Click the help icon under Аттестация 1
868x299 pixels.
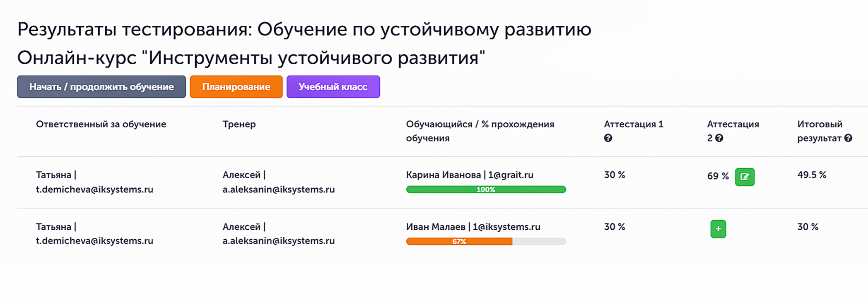(x=608, y=138)
